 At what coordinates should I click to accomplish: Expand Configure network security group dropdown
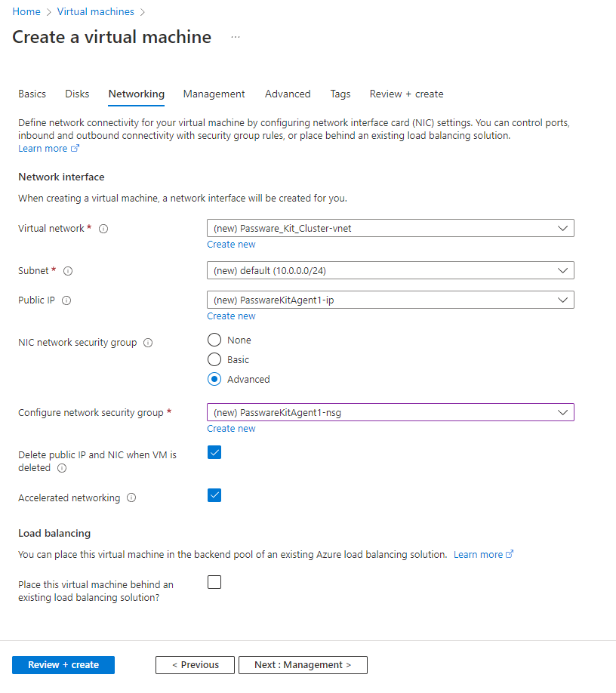[x=390, y=412]
